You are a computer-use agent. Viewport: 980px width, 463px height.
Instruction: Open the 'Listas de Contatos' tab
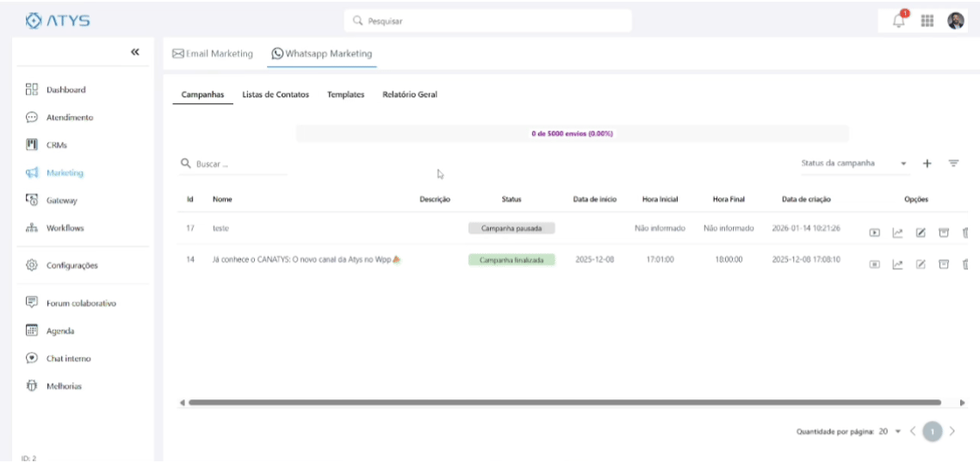pos(276,95)
